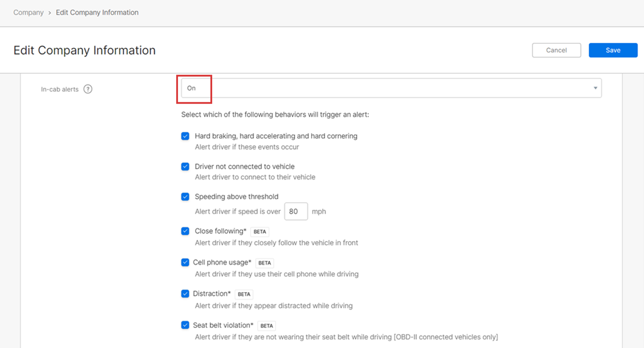Toggle the Distraction checkbox
Viewport: 644px width, 348px height.
click(x=185, y=294)
